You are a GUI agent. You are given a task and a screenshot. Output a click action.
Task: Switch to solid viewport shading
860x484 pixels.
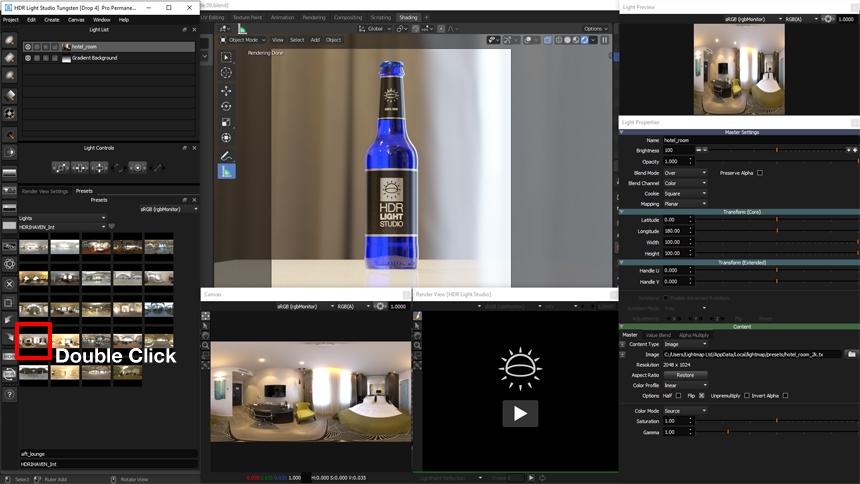(x=567, y=40)
